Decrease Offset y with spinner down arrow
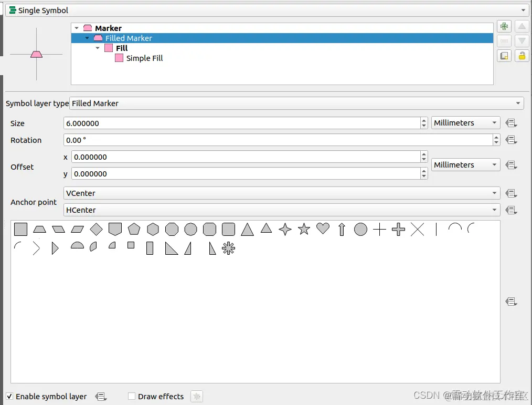532x405 pixels. tap(424, 176)
